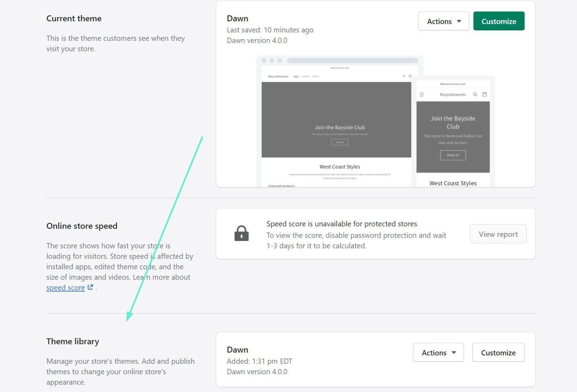Open the Actions dropdown in Theme library

click(x=438, y=353)
